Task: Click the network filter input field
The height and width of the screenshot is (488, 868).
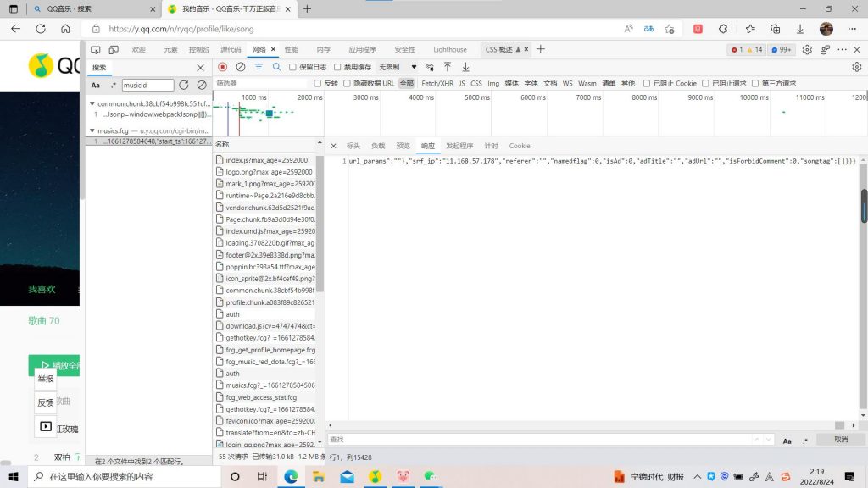Action: click(x=261, y=84)
